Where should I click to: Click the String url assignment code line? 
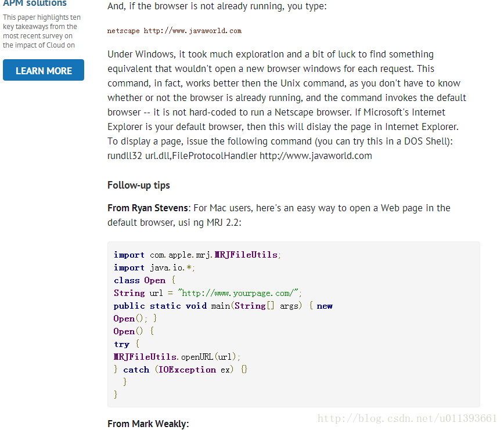pos(207,293)
